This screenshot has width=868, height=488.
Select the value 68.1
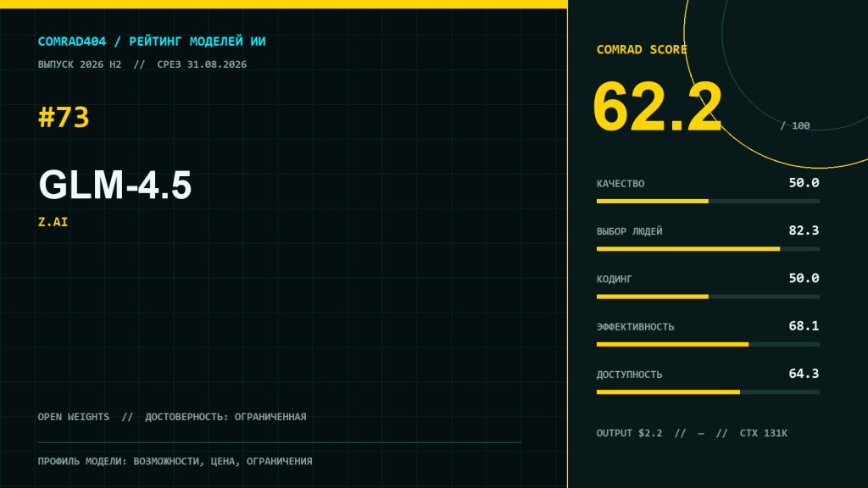[804, 326]
